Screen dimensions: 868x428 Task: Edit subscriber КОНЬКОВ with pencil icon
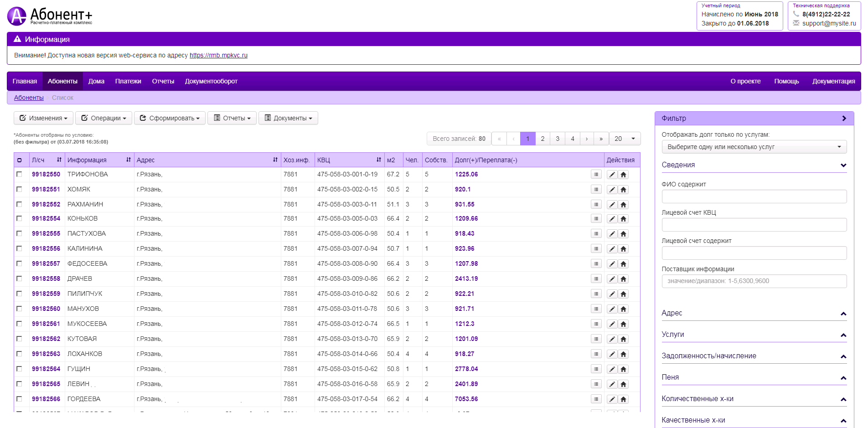(612, 219)
